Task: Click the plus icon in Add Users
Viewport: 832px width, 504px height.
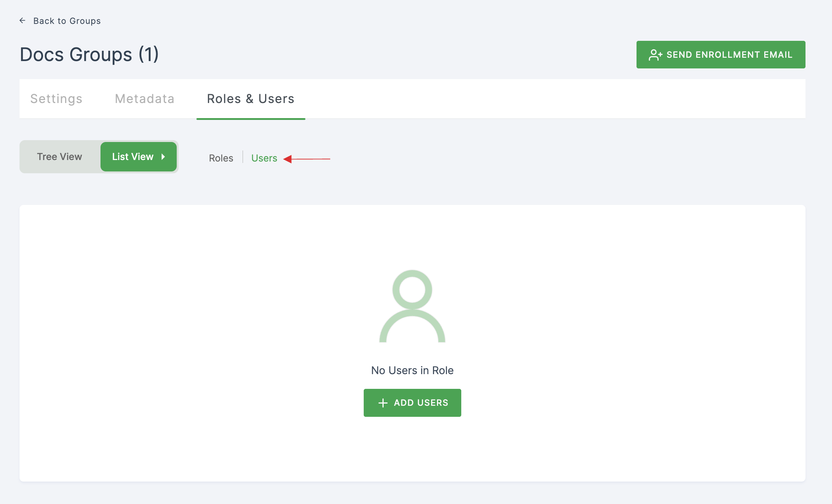Action: click(383, 403)
